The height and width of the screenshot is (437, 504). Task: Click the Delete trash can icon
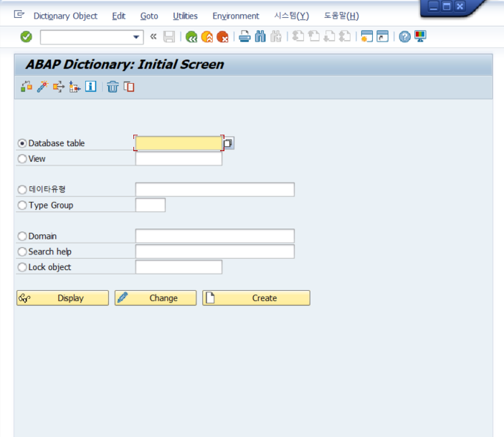113,87
